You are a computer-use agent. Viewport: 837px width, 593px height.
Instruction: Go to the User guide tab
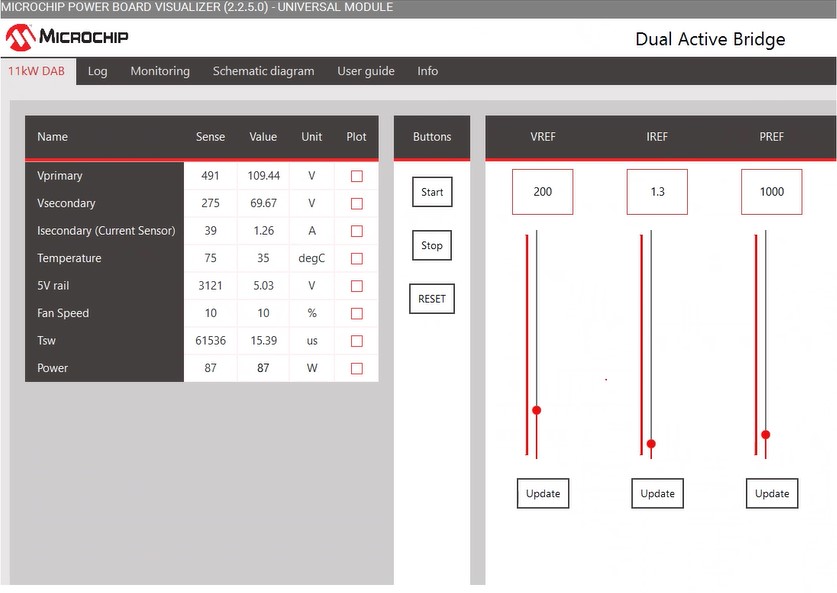(366, 71)
